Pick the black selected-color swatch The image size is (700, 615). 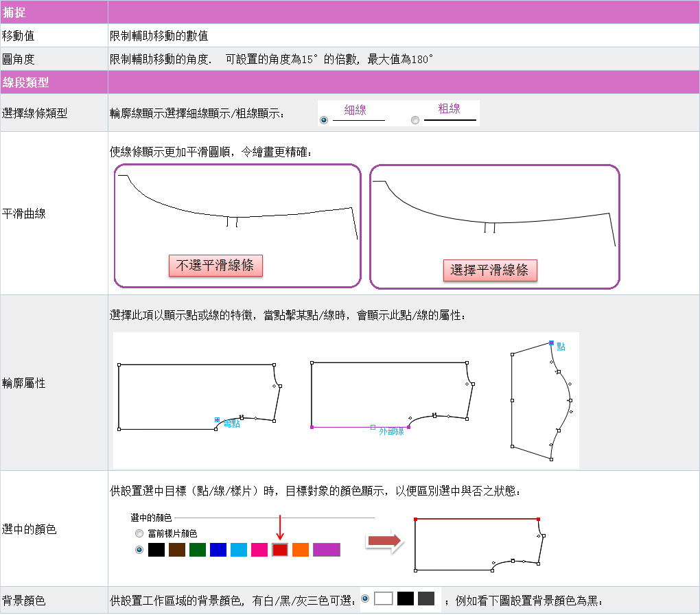coord(156,550)
